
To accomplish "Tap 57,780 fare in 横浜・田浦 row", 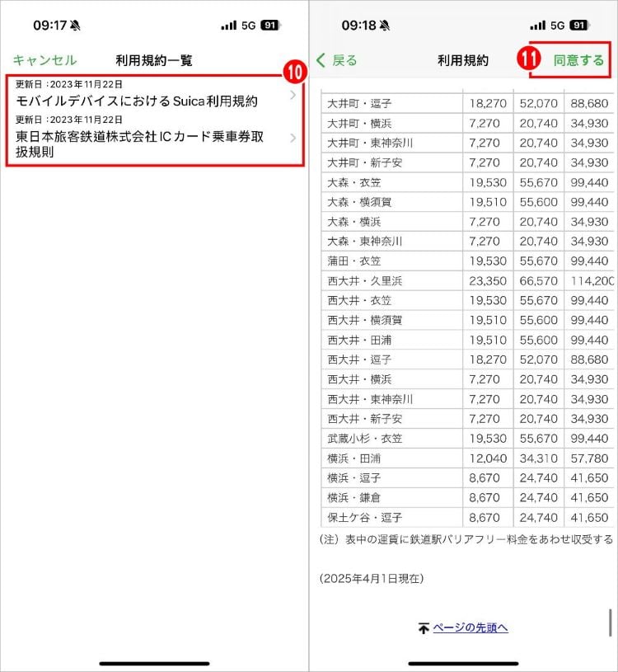I will point(589,458).
